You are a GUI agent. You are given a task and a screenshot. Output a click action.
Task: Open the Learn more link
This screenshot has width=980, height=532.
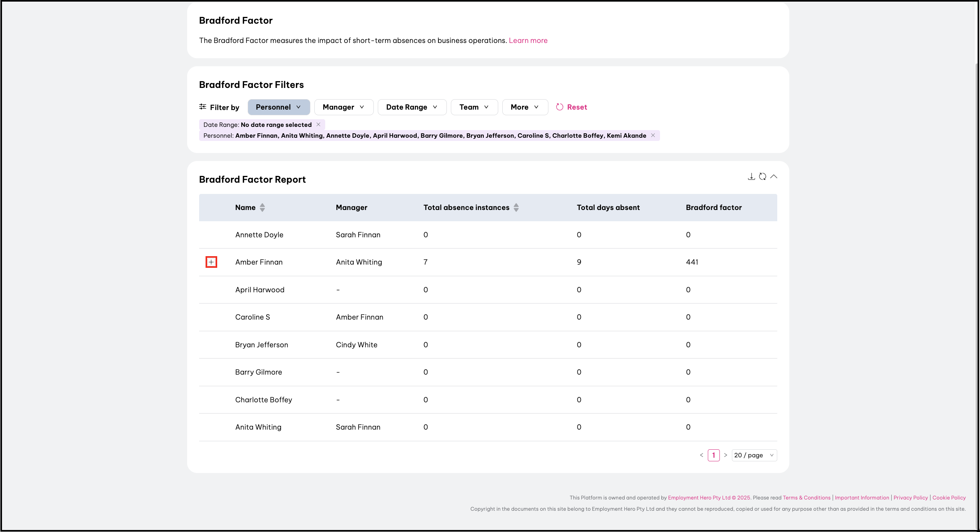click(x=528, y=41)
